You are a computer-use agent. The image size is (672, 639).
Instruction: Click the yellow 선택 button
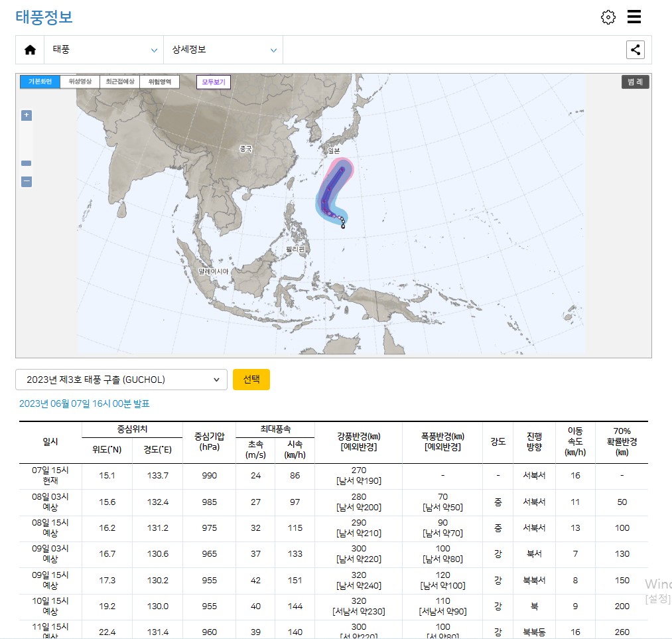tap(251, 380)
